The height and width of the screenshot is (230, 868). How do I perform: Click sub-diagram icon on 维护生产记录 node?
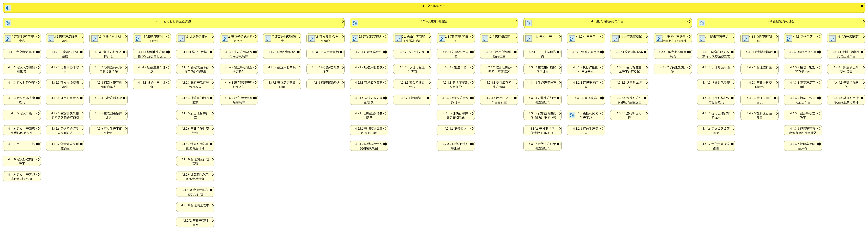click(x=659, y=38)
